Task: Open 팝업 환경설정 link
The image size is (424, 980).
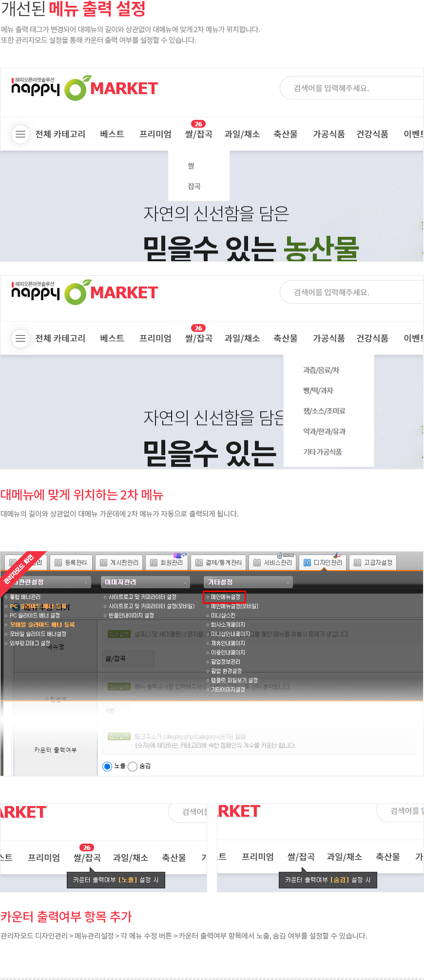Action: (x=226, y=671)
